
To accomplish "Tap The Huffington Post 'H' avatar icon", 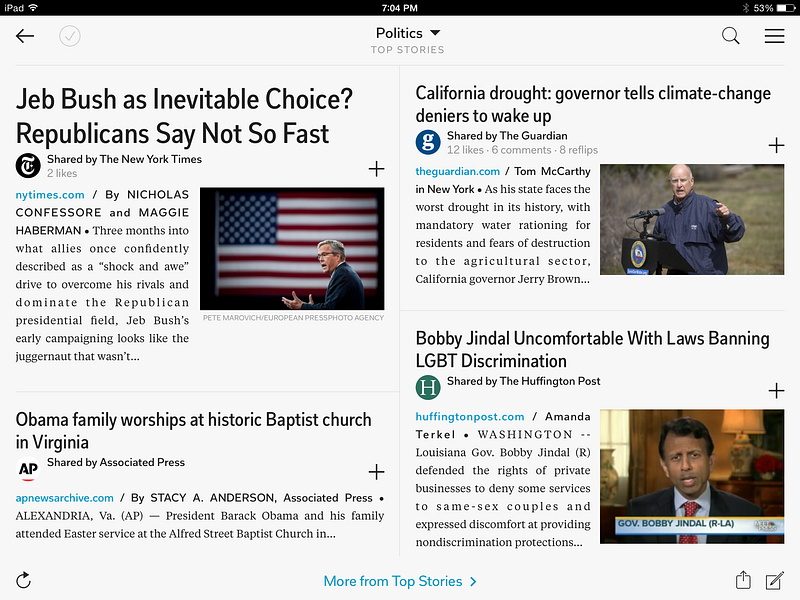I will pyautogui.click(x=428, y=387).
